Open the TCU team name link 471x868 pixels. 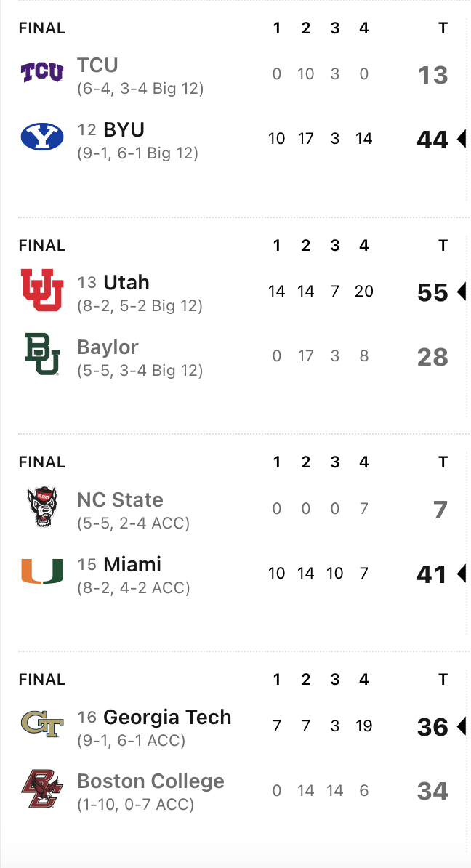tap(97, 65)
